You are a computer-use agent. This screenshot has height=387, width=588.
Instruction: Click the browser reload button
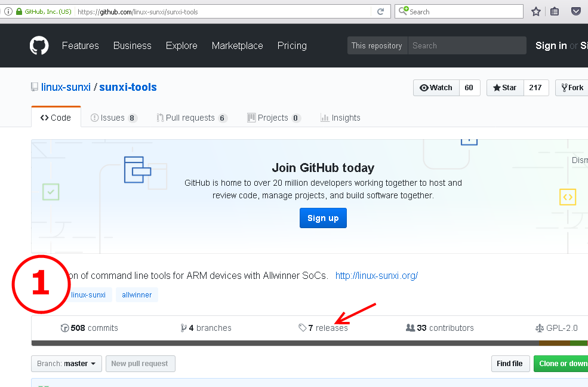click(381, 11)
